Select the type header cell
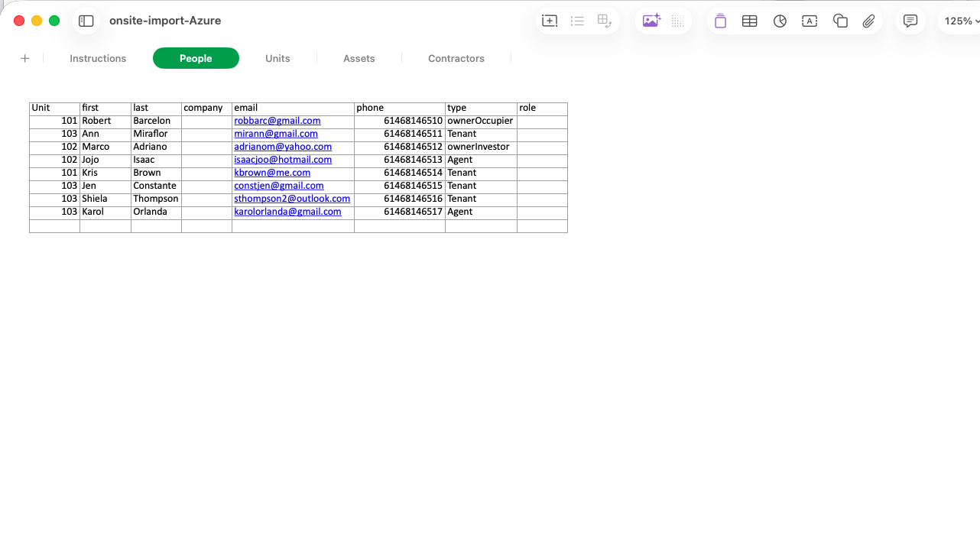The width and height of the screenshot is (980, 551). 481,109
